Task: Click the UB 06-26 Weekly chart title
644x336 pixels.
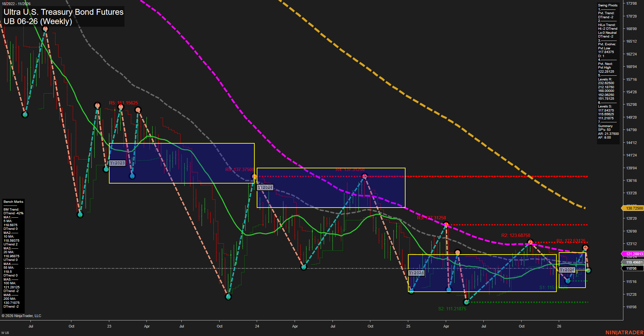Action: click(38, 21)
